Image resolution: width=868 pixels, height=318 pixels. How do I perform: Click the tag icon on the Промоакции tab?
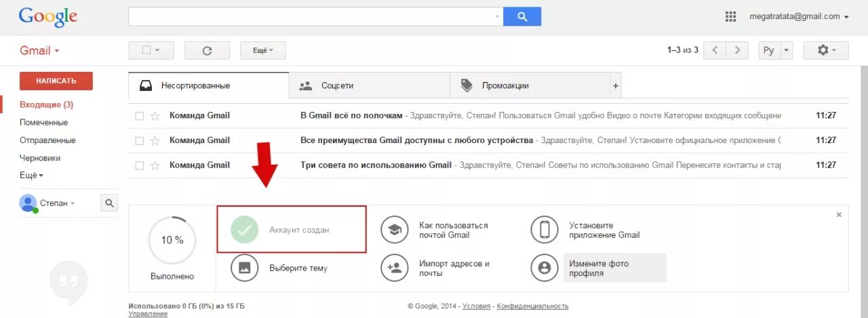467,85
